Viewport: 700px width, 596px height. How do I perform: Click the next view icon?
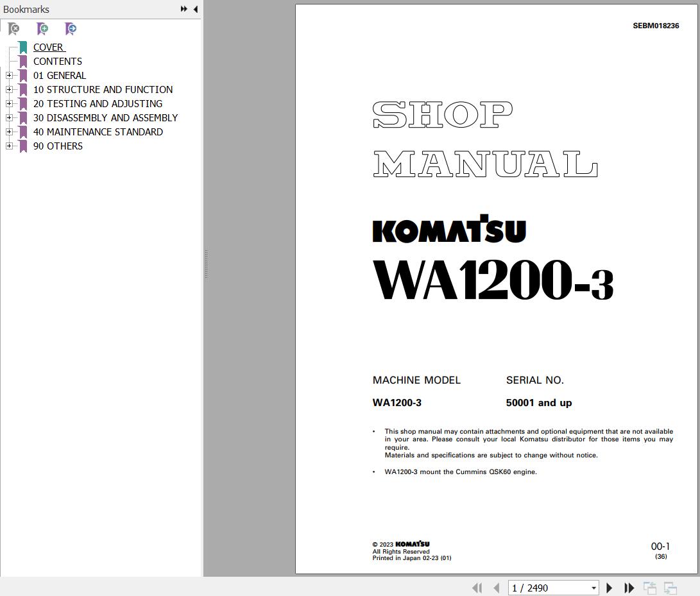click(x=670, y=588)
